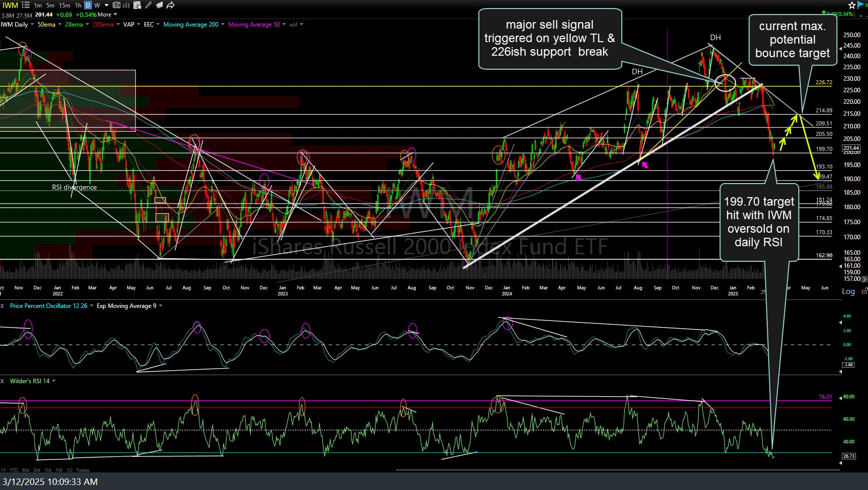This screenshot has height=490, width=868.
Task: Switch chart to Weekly timeframe
Action: pyautogui.click(x=97, y=5)
